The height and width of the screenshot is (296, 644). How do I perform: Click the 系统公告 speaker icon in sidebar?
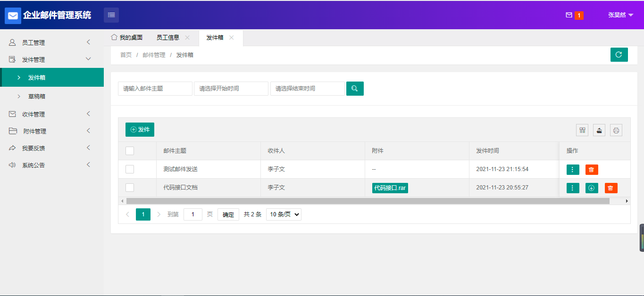click(x=12, y=165)
